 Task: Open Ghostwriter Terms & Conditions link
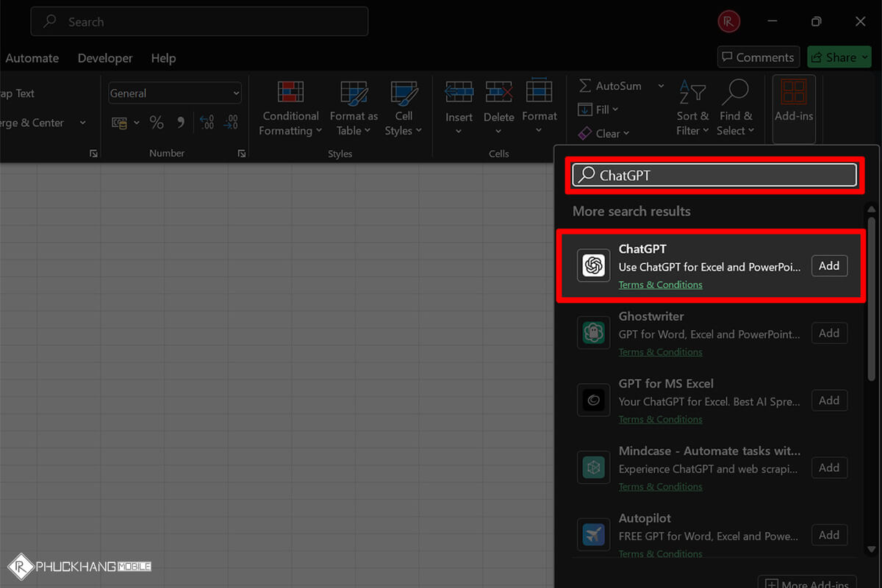coord(660,352)
